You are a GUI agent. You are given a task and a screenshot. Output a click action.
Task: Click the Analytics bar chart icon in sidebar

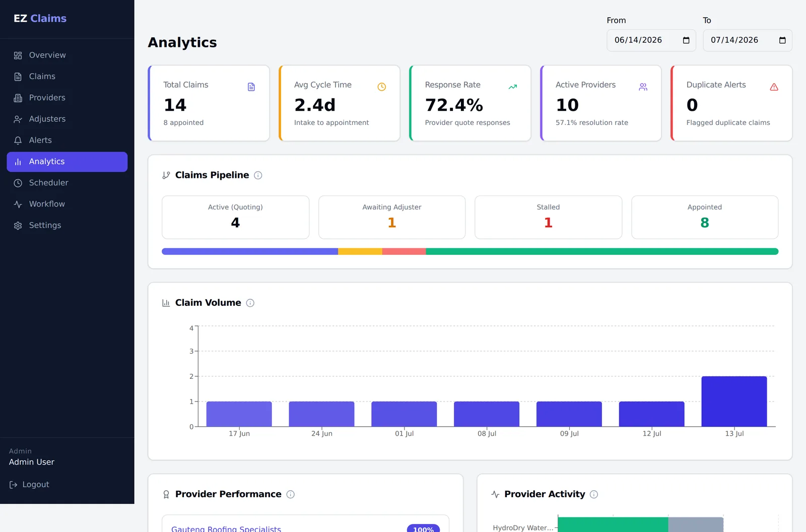(18, 162)
